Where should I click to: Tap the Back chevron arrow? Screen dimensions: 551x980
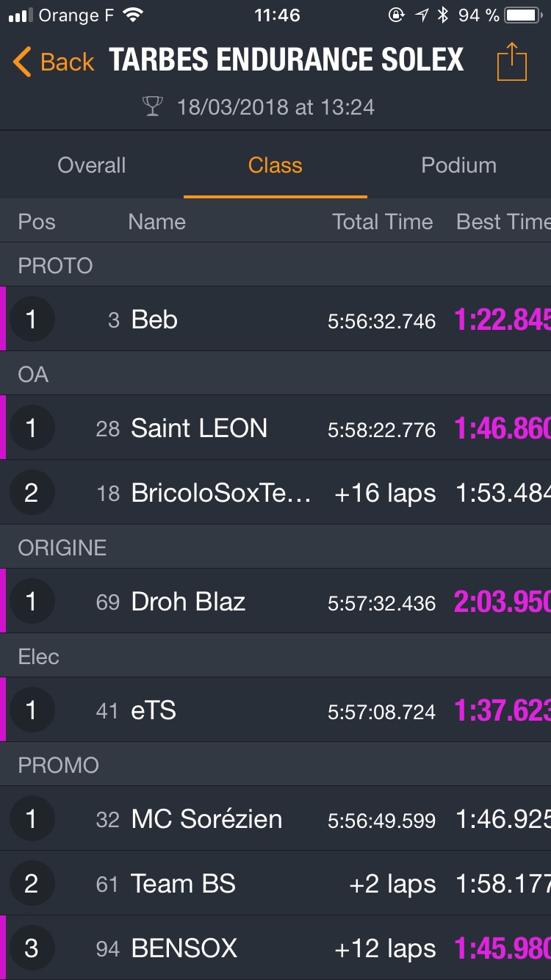point(22,62)
